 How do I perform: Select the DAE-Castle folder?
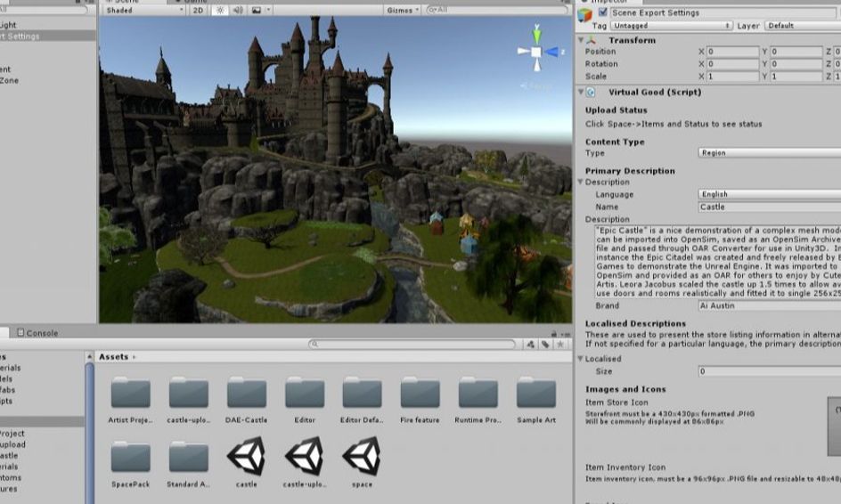point(246,400)
